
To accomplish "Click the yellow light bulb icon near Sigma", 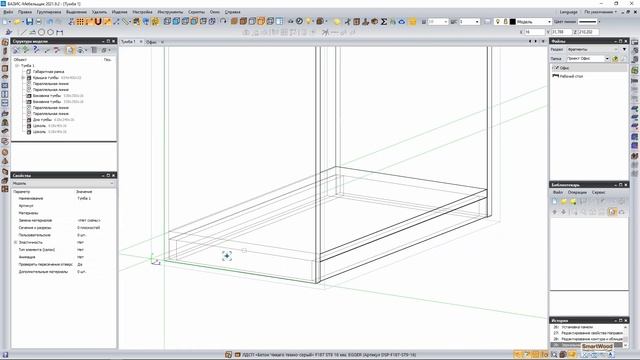I will 337,21.
